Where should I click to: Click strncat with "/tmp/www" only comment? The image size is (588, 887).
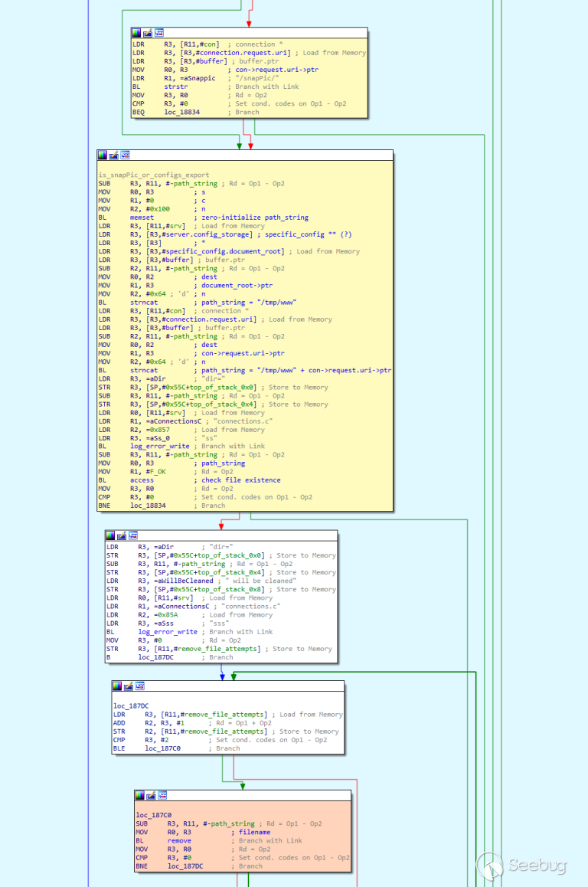[x=144, y=303]
